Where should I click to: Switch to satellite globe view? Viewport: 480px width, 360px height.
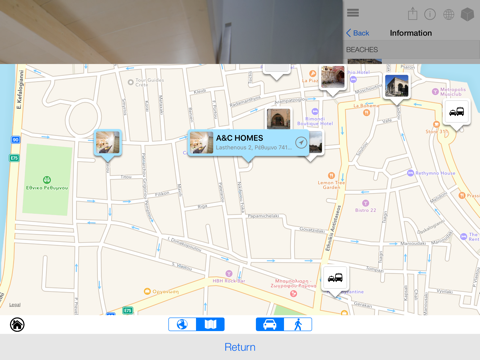pyautogui.click(x=182, y=324)
